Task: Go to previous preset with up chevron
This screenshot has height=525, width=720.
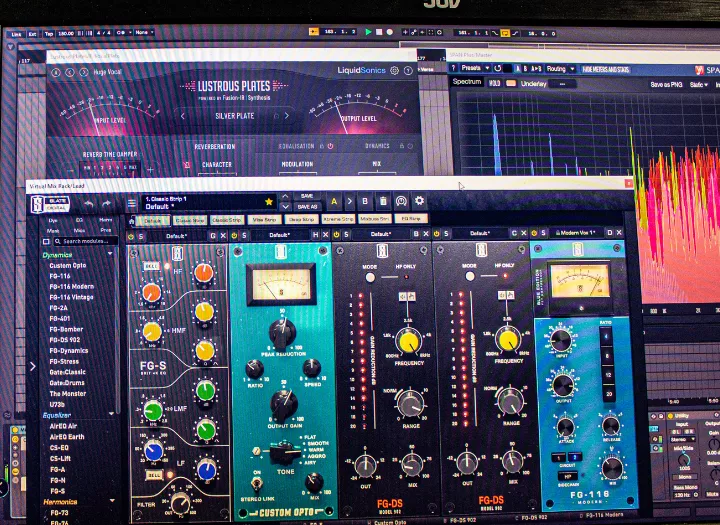Action: click(x=285, y=197)
